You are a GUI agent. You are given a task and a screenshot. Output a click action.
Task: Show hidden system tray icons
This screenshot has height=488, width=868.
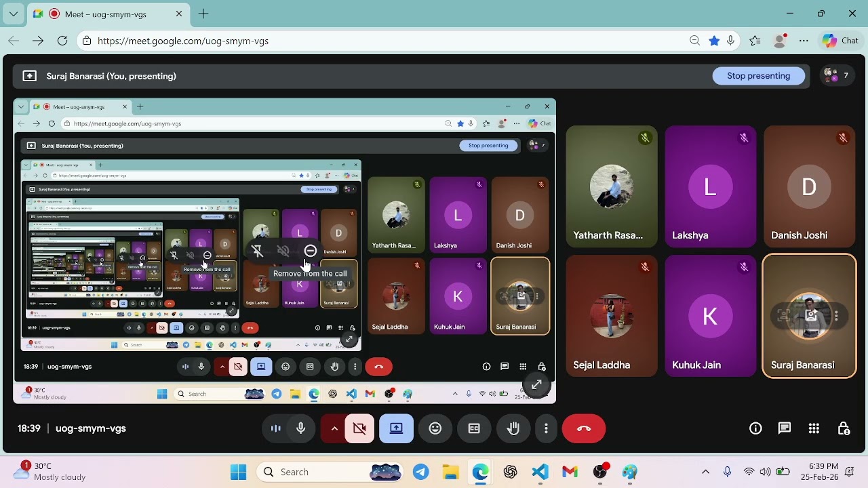click(705, 472)
